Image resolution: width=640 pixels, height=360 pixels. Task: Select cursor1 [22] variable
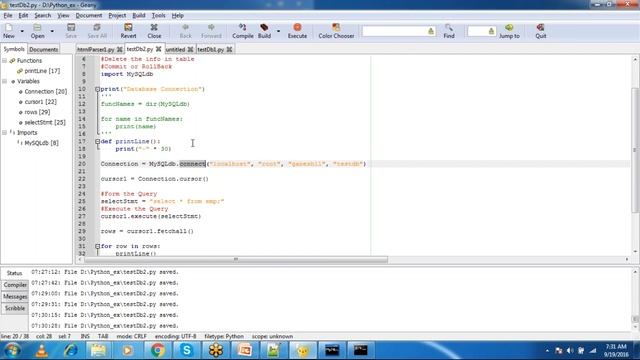40,102
